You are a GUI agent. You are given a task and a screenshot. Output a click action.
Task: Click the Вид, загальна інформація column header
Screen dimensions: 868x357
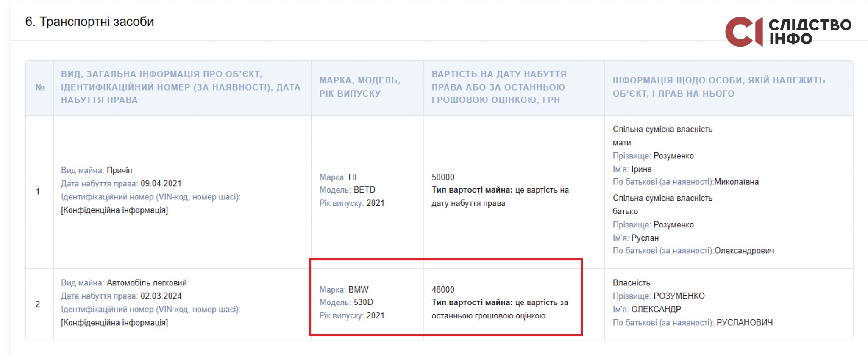[x=181, y=87]
